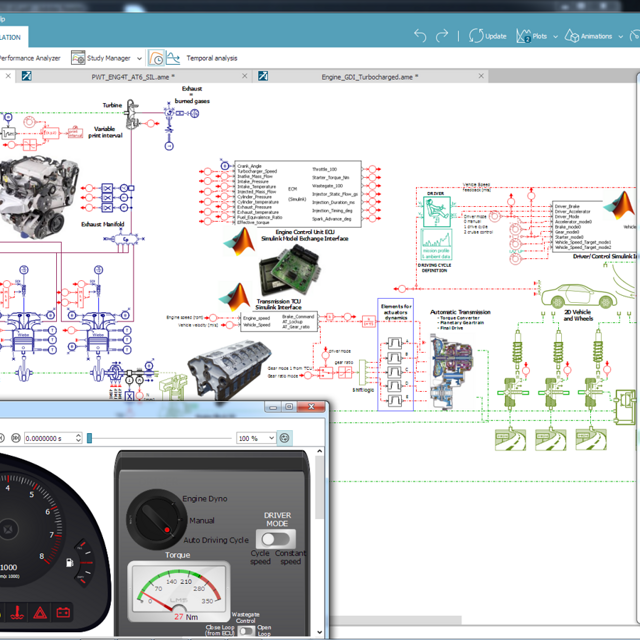
Task: Redo the last undone action
Action: coord(442,36)
